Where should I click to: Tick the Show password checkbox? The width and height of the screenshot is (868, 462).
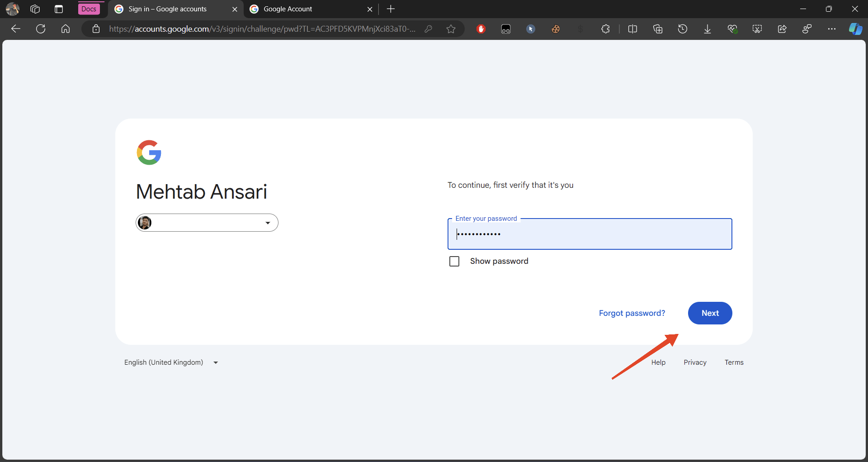click(x=454, y=262)
